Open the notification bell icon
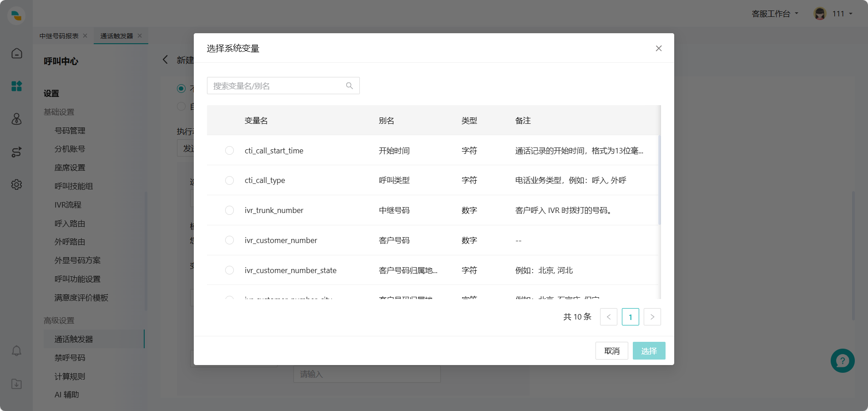 (x=16, y=351)
